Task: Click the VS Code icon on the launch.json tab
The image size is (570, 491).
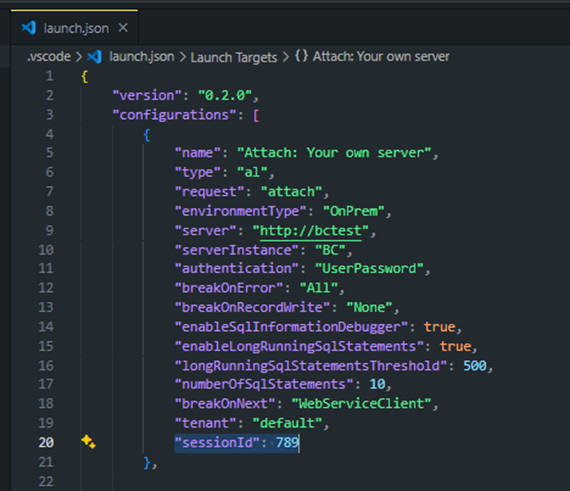Action: [x=29, y=28]
